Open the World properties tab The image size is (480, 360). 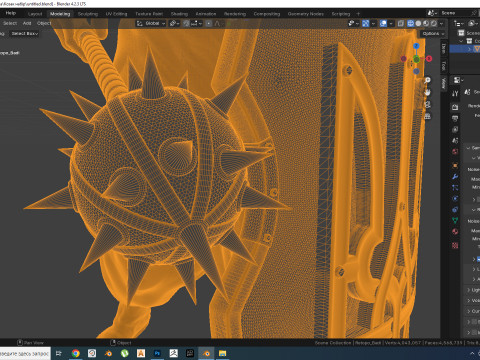[455, 152]
